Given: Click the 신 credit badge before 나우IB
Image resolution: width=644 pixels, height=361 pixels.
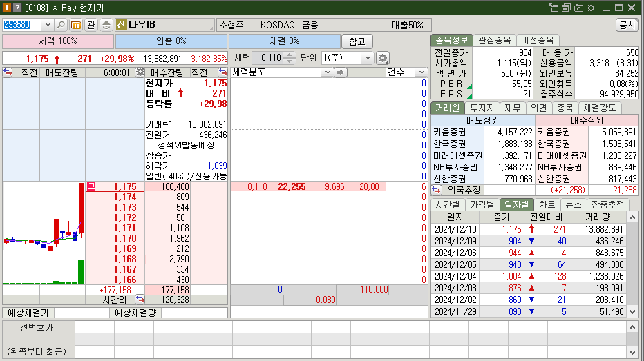Looking at the screenshot, I should [121, 25].
